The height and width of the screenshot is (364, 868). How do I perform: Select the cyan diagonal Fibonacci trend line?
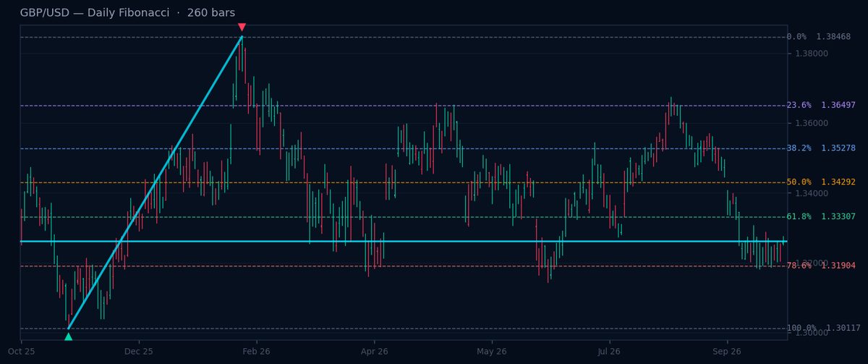[x=155, y=182]
